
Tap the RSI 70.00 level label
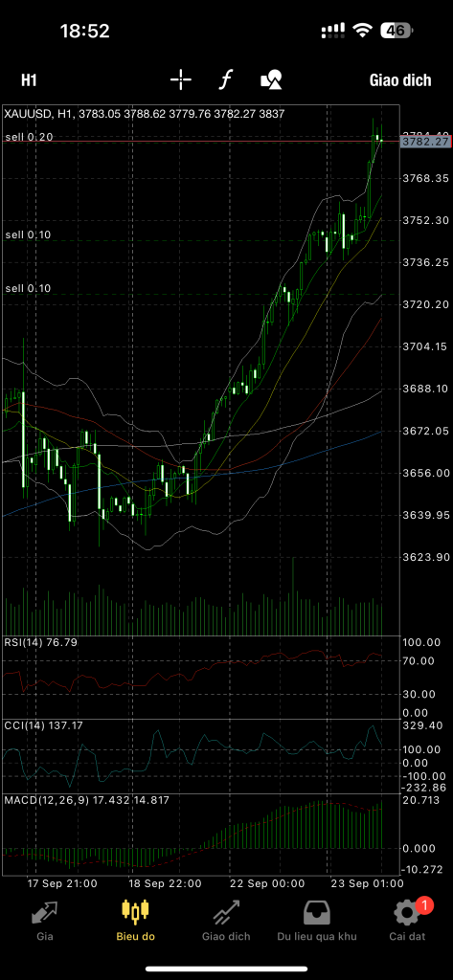click(419, 660)
